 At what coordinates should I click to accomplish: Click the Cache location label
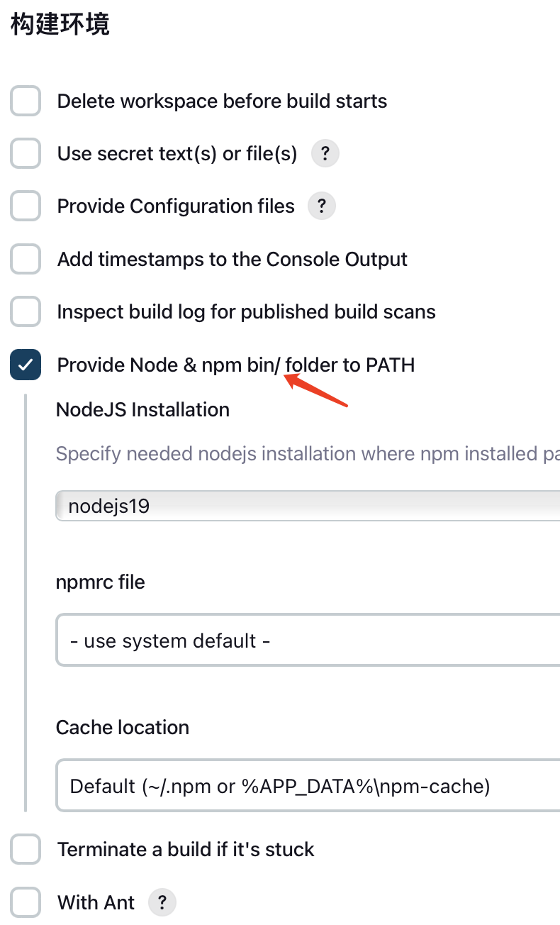coord(123,727)
